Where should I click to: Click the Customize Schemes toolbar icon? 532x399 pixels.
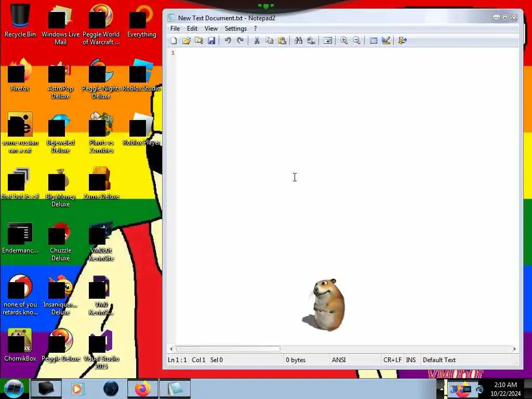pyautogui.click(x=386, y=41)
